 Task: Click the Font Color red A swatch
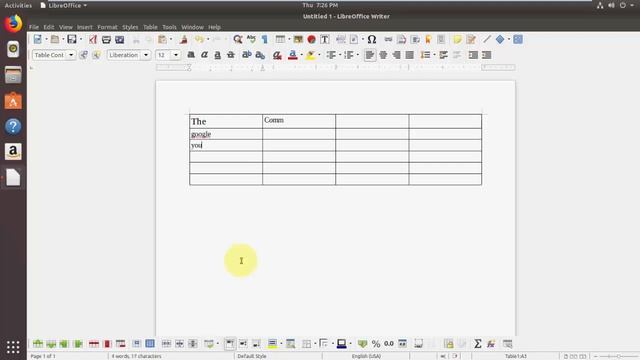(293, 55)
